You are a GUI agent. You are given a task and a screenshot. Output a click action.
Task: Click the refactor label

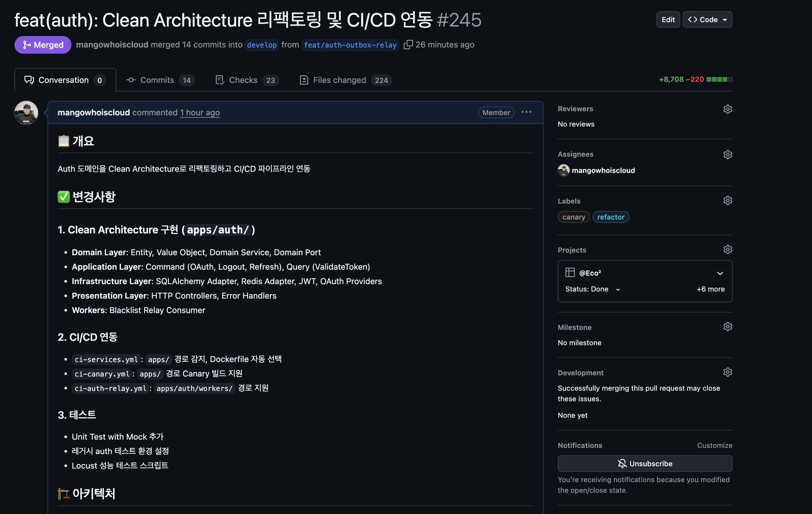click(x=610, y=217)
